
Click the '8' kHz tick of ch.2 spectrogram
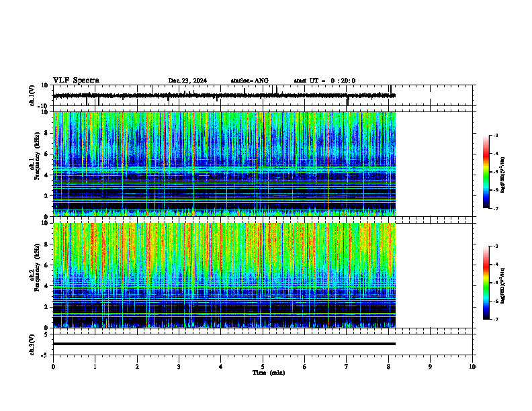tap(47, 244)
